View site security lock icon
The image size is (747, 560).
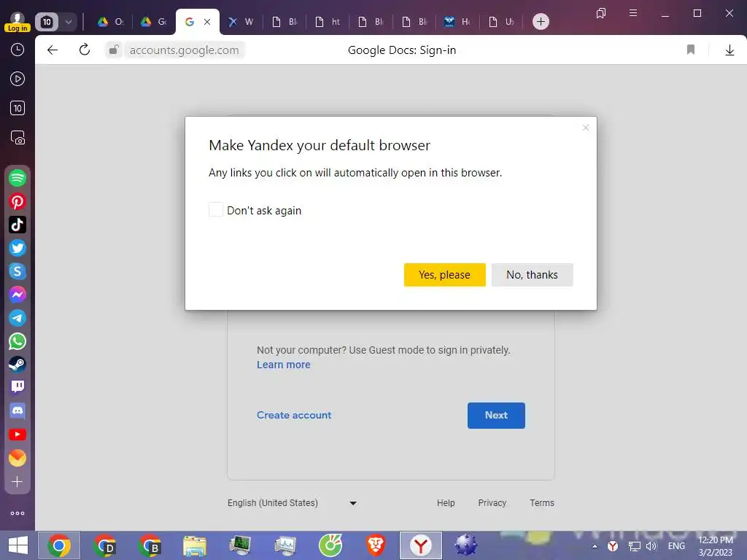click(x=113, y=50)
